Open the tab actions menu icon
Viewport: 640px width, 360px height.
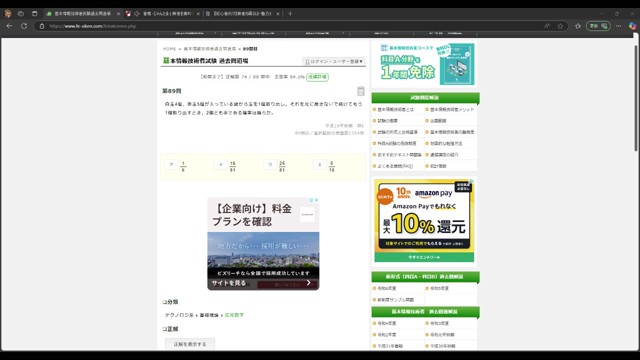click(35, 13)
